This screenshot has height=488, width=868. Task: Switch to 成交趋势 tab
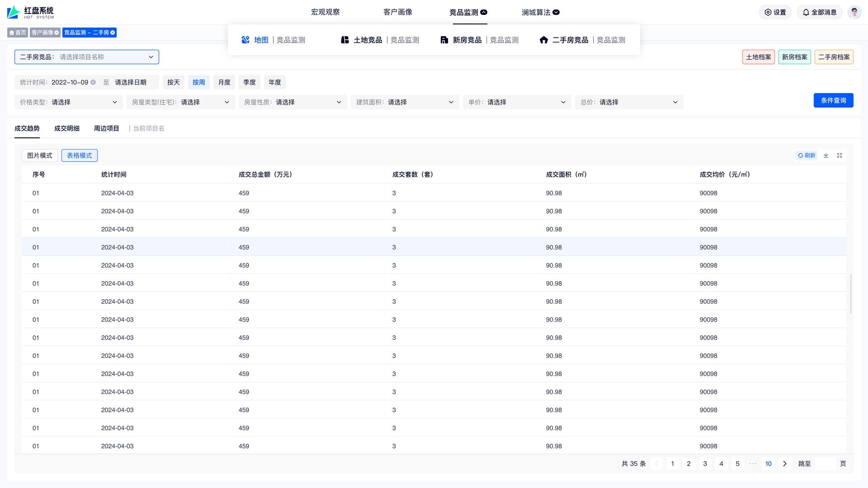point(27,128)
